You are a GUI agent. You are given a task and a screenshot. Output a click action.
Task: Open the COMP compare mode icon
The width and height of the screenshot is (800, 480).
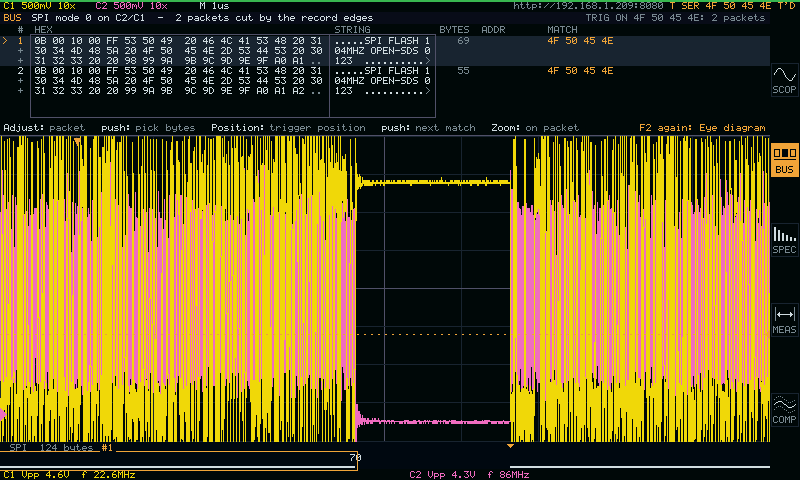pyautogui.click(x=784, y=410)
